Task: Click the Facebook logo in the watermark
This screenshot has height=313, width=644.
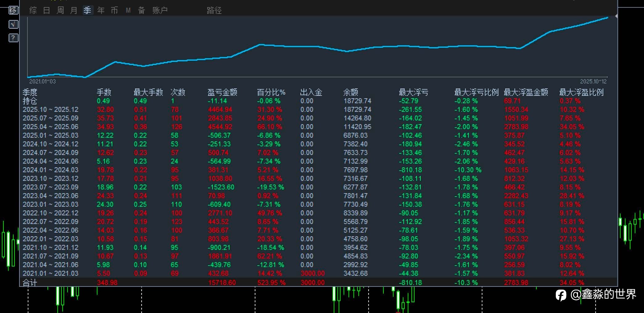Action: (x=561, y=295)
